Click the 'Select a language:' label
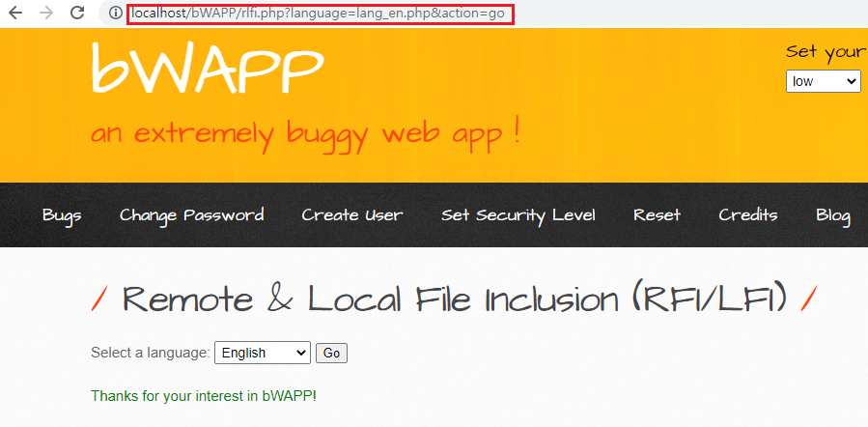 point(151,353)
